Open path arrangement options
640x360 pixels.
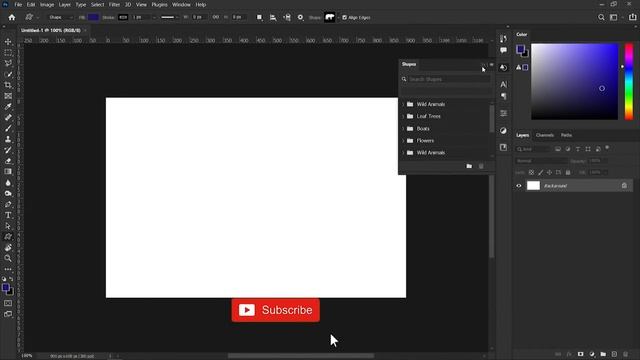click(x=287, y=18)
